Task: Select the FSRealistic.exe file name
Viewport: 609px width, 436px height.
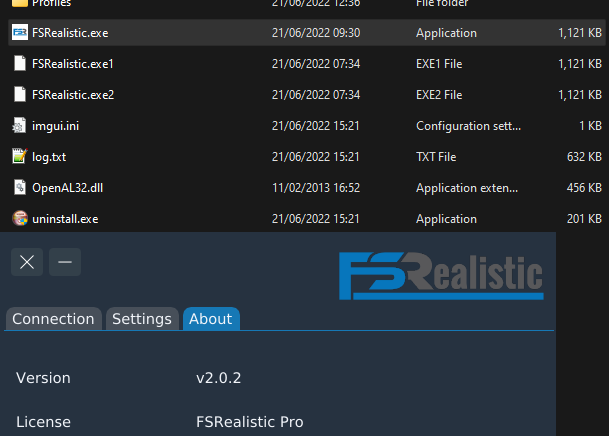Action: tap(70, 33)
